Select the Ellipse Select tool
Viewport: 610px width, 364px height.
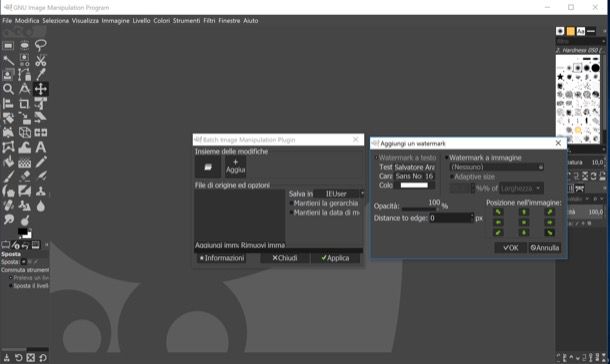click(x=25, y=46)
